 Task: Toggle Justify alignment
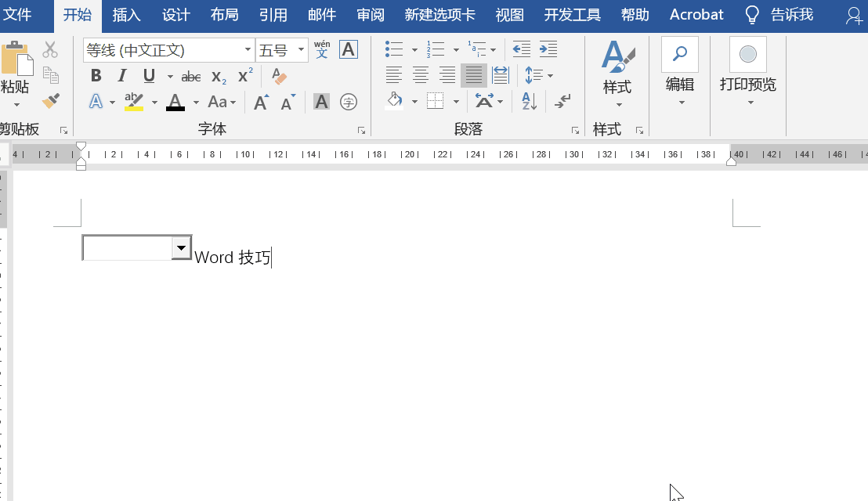[x=473, y=75]
